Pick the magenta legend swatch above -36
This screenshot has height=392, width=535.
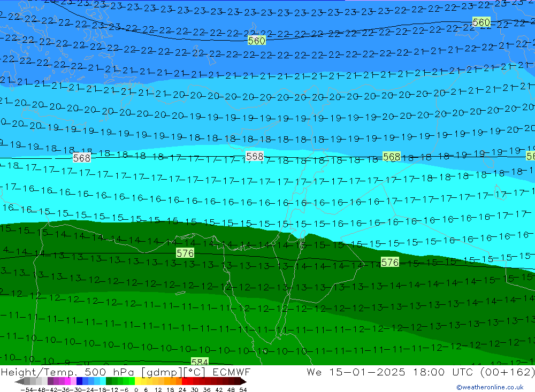(67, 381)
